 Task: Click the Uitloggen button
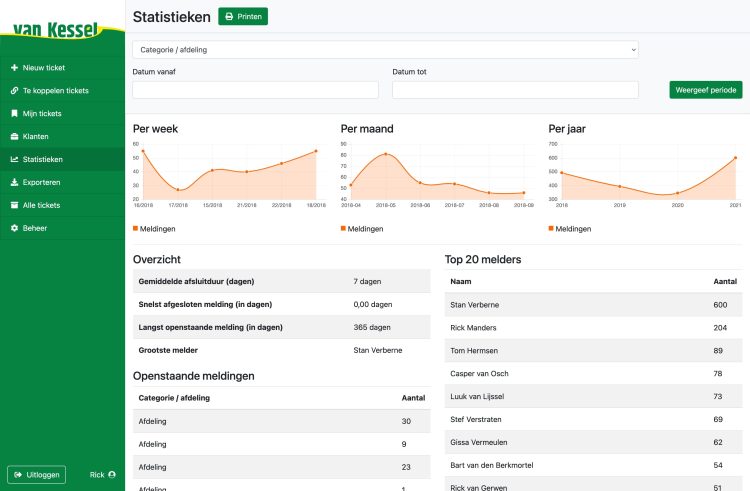(x=37, y=475)
